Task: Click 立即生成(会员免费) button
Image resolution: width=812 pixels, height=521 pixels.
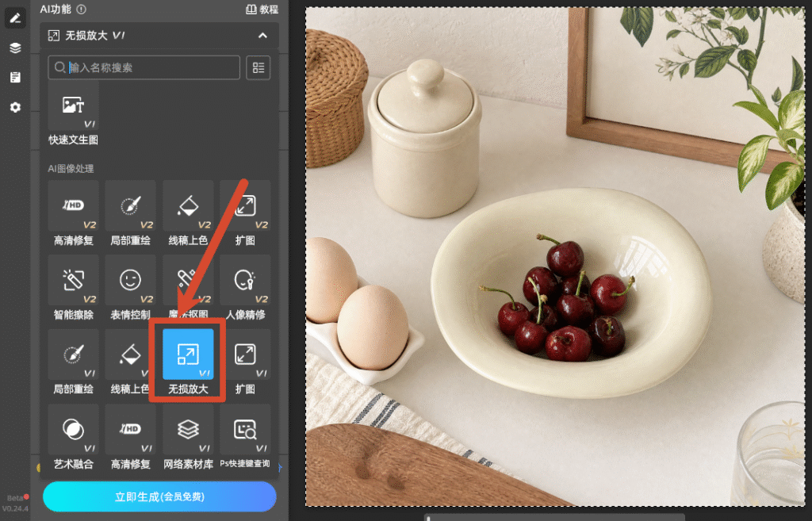Action: [x=159, y=496]
